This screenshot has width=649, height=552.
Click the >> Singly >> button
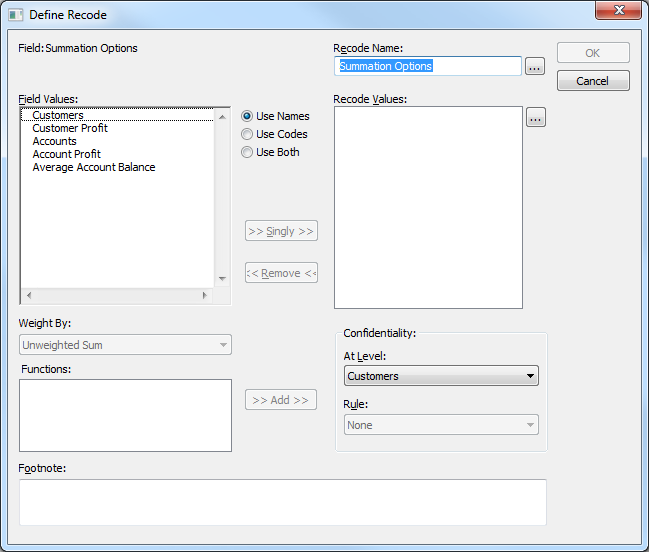click(x=281, y=231)
